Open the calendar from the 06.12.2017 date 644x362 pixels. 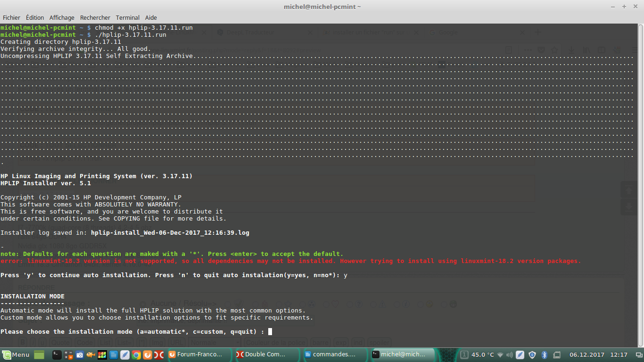point(586,354)
